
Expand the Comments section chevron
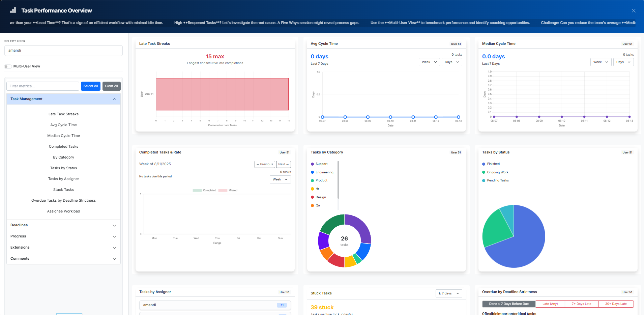(114, 259)
